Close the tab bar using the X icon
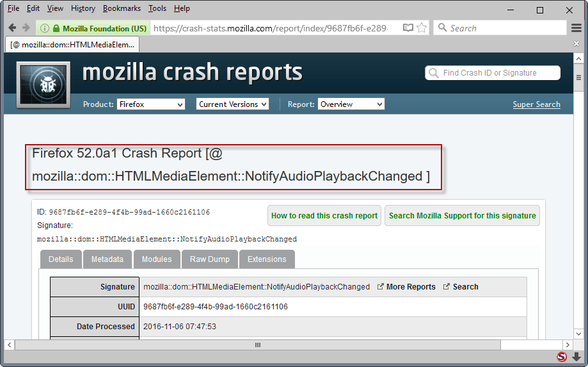588x367 pixels. pos(576,44)
